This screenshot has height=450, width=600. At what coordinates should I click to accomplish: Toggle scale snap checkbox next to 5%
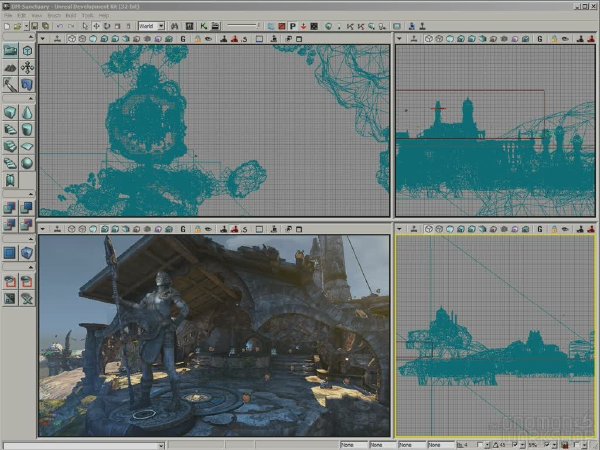point(546,445)
